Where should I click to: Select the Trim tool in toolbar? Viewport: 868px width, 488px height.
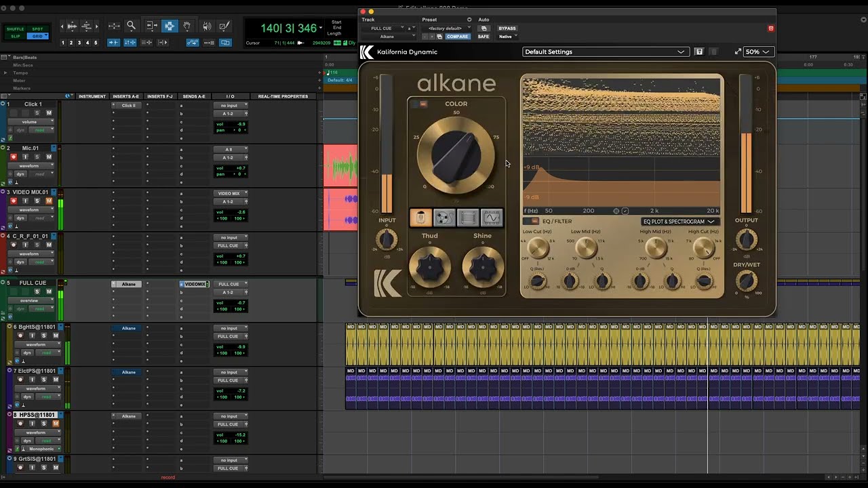coord(151,26)
